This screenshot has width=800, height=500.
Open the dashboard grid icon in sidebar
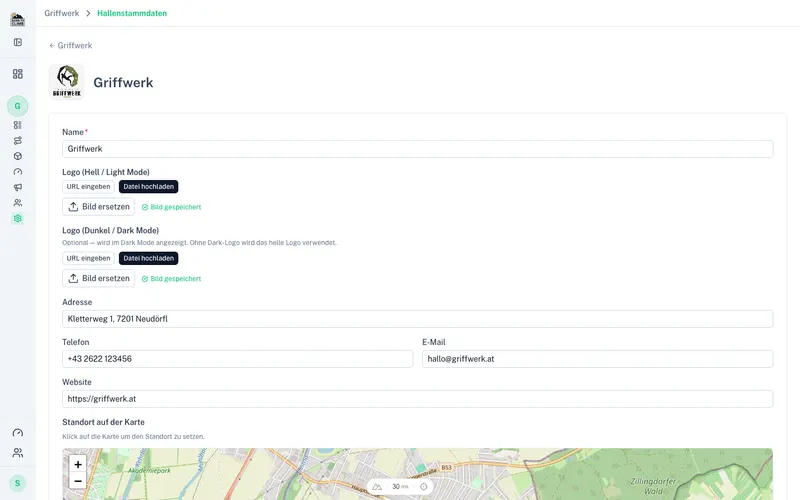coord(18,74)
